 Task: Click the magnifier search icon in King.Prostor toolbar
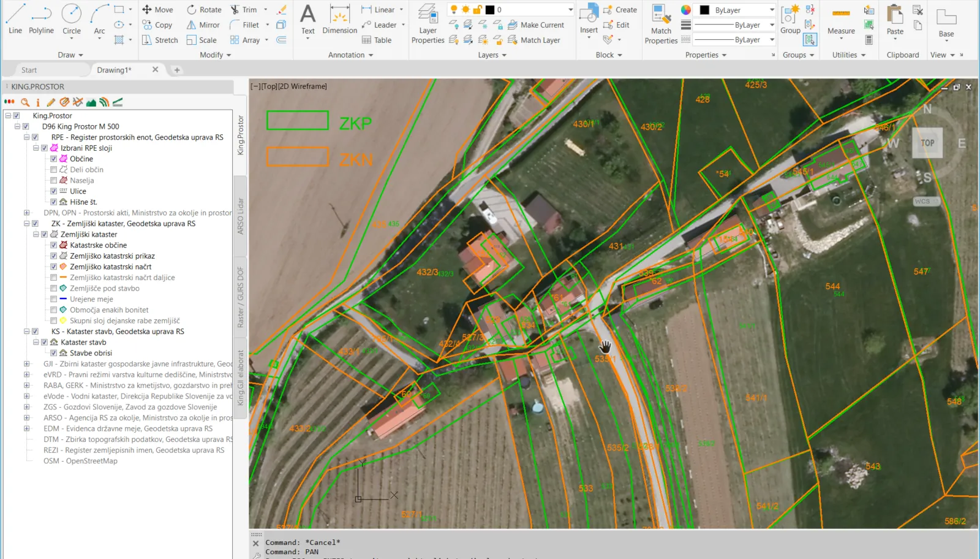point(25,102)
